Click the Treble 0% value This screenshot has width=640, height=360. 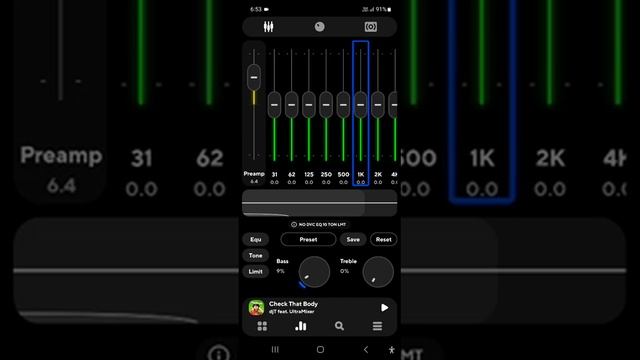(x=344, y=271)
